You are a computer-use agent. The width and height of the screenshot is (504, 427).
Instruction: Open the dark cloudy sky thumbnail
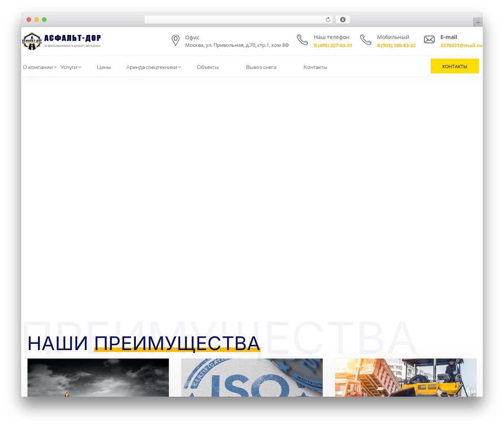(98, 377)
